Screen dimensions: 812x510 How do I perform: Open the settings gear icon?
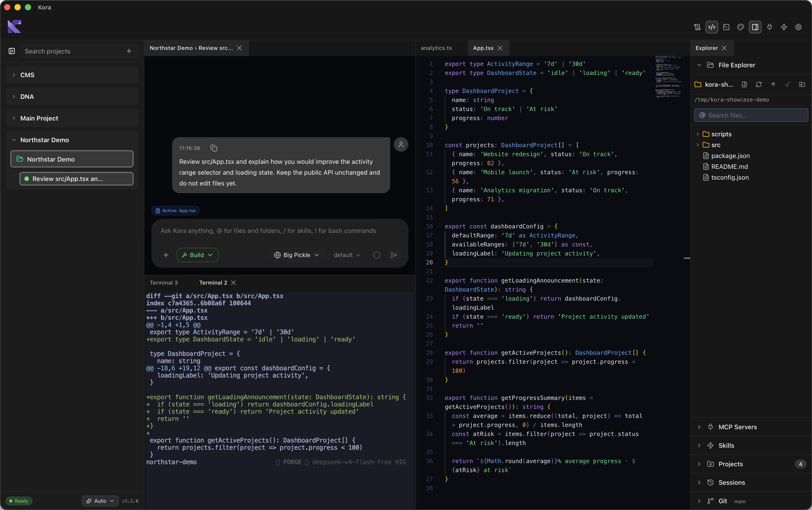pyautogui.click(x=798, y=27)
